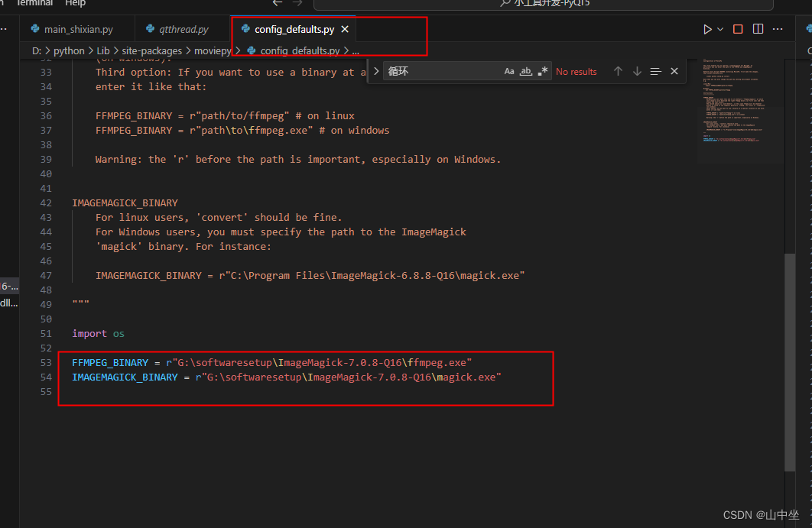Go to next match arrow
The width and height of the screenshot is (812, 528).
click(x=637, y=71)
